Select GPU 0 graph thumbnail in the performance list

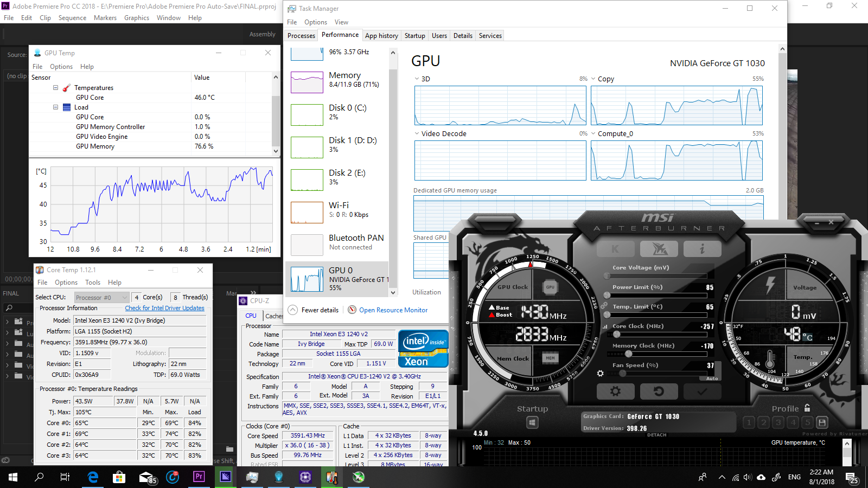(x=307, y=279)
